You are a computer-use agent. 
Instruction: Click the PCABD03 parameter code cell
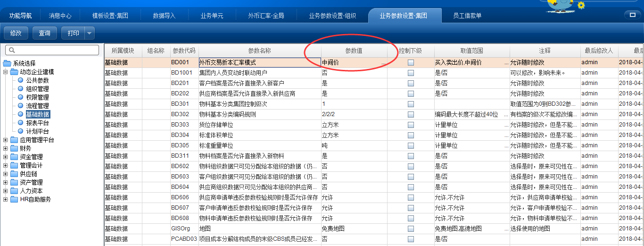184,239
